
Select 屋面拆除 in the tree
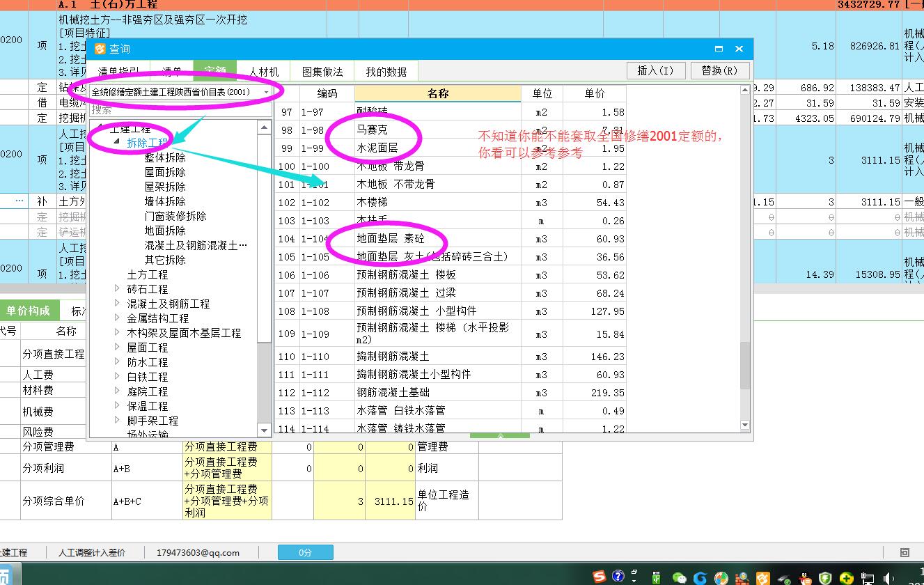click(165, 172)
